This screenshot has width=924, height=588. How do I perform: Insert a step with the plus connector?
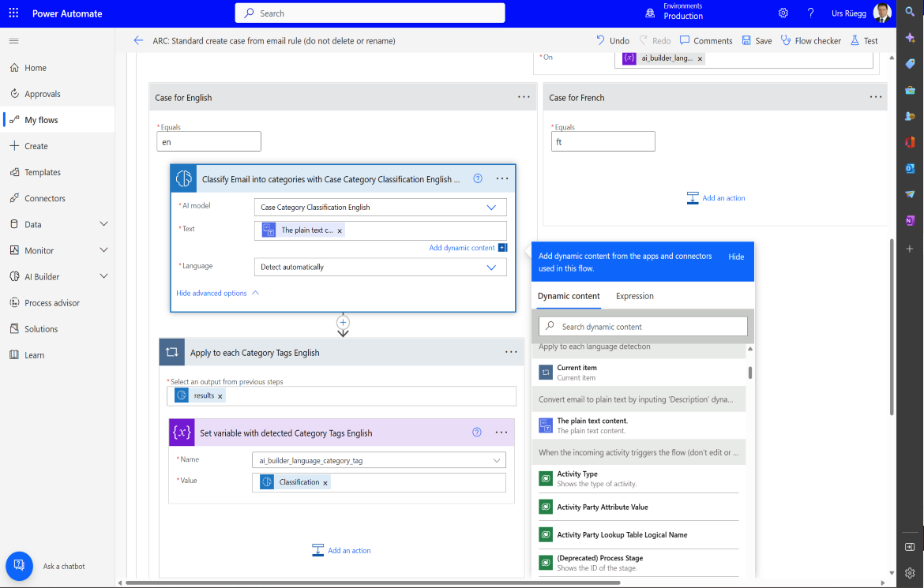[343, 322]
